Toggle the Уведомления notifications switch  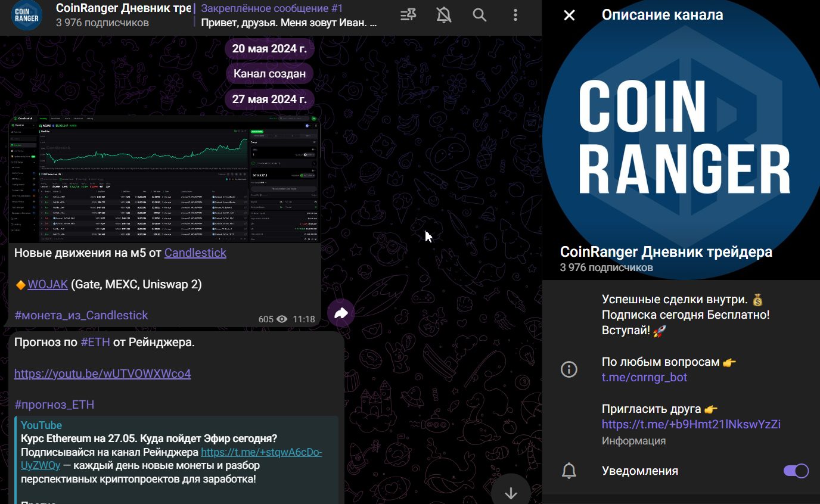coord(796,471)
